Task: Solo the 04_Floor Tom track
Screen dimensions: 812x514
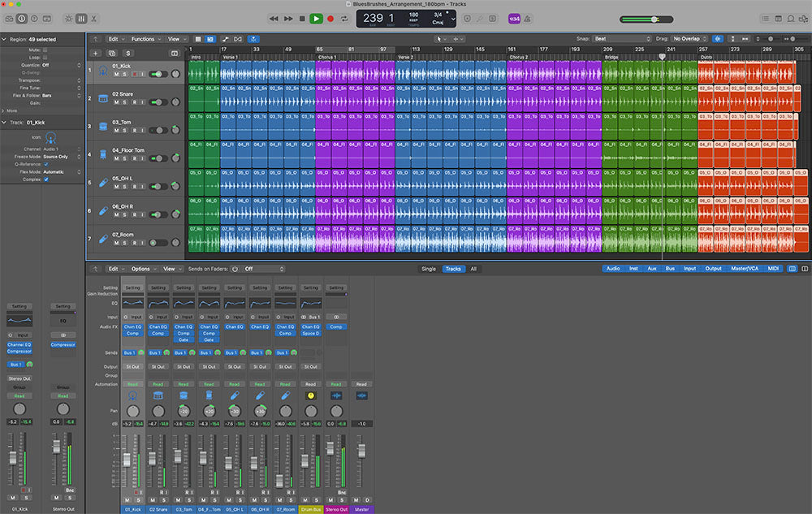Action: pos(125,158)
